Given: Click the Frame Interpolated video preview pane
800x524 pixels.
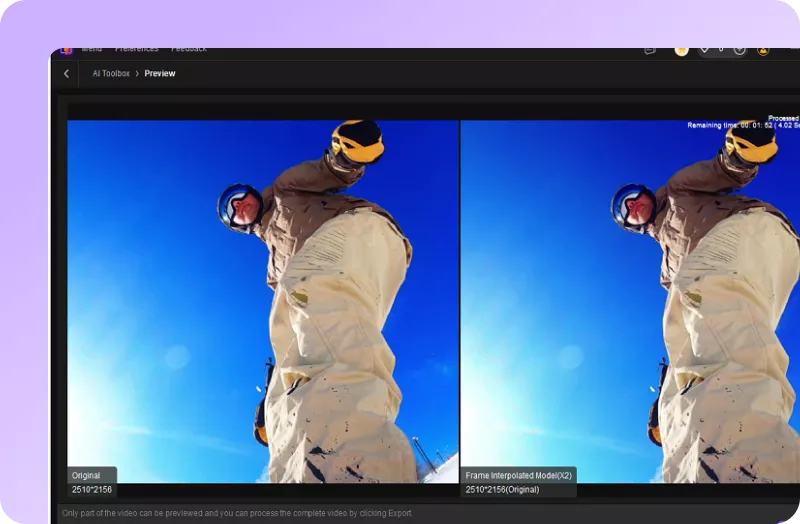Looking at the screenshot, I should tap(630, 301).
